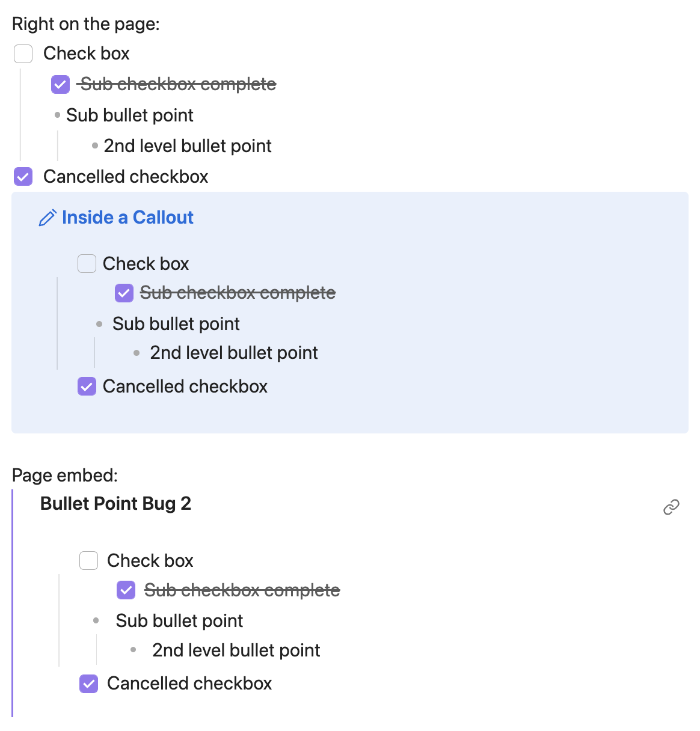Screen dimensions: 700x731
Task: Click the Right on the page heading text
Action: [x=86, y=23]
